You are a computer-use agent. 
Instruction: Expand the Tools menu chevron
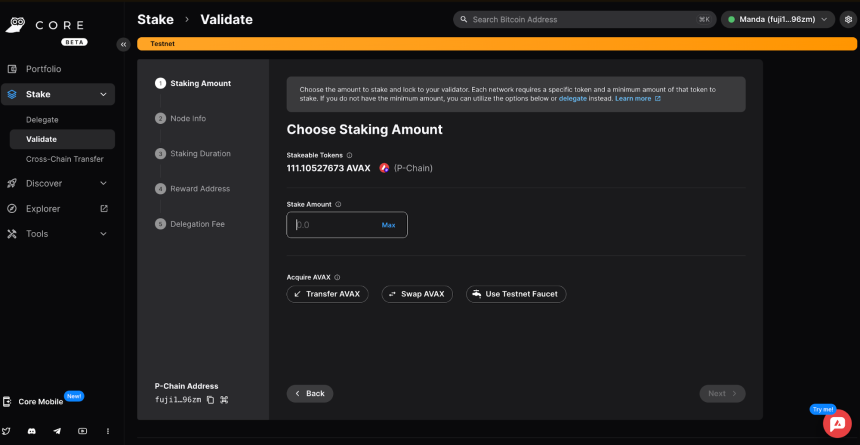click(x=104, y=234)
